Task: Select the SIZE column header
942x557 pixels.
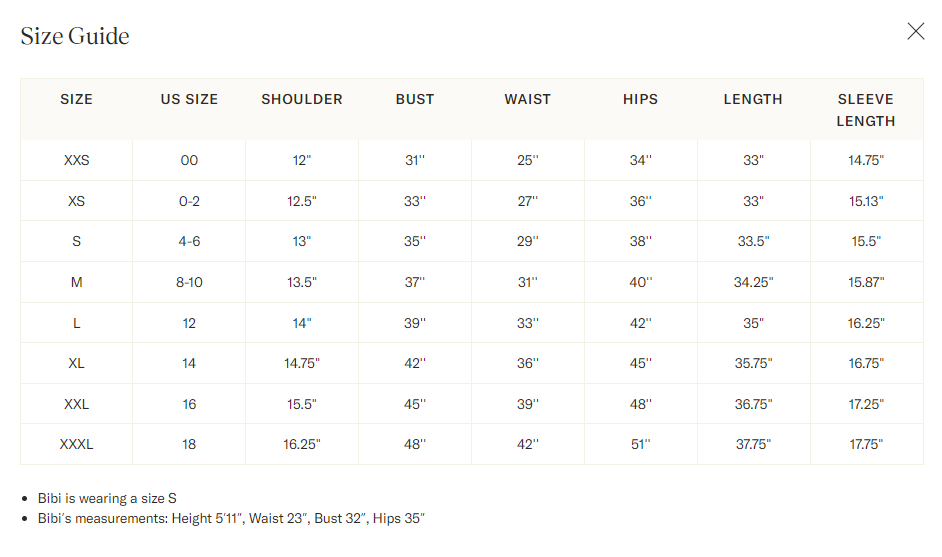Action: click(76, 99)
